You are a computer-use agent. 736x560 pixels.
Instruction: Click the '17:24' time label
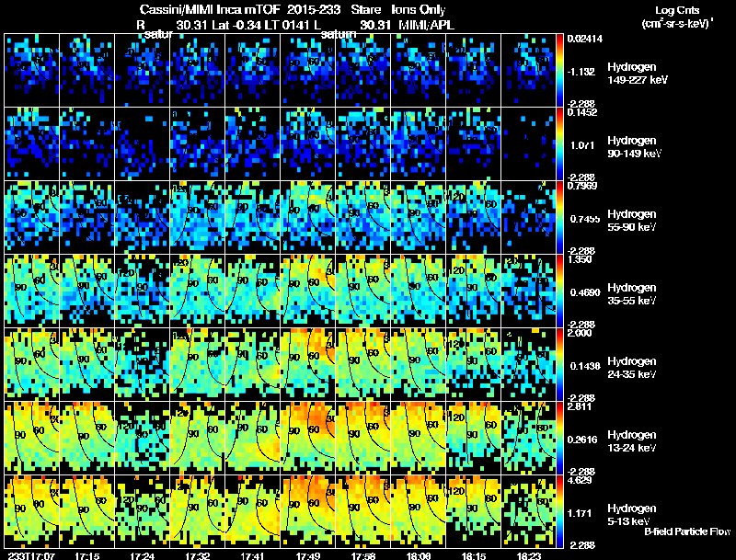[x=143, y=555]
